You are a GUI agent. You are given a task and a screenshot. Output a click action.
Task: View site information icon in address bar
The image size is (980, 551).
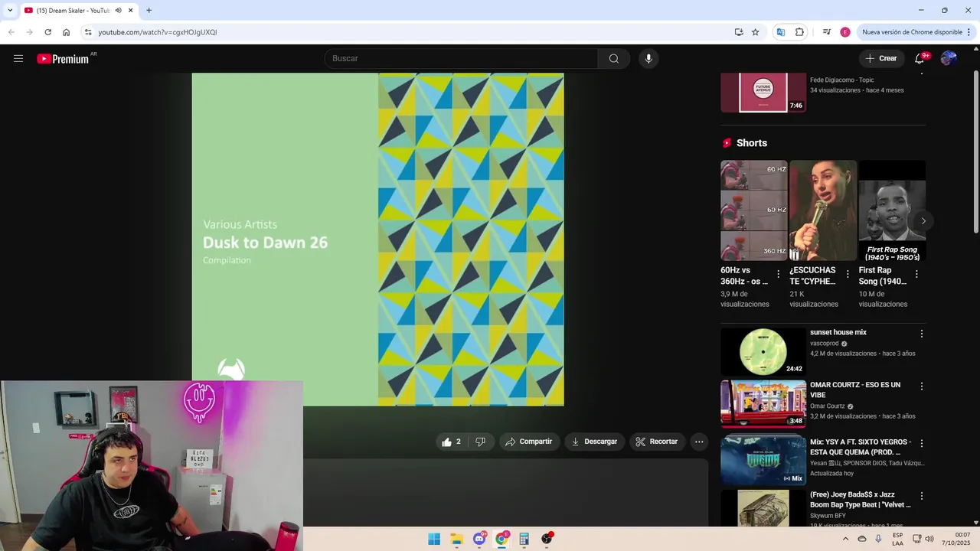[88, 32]
